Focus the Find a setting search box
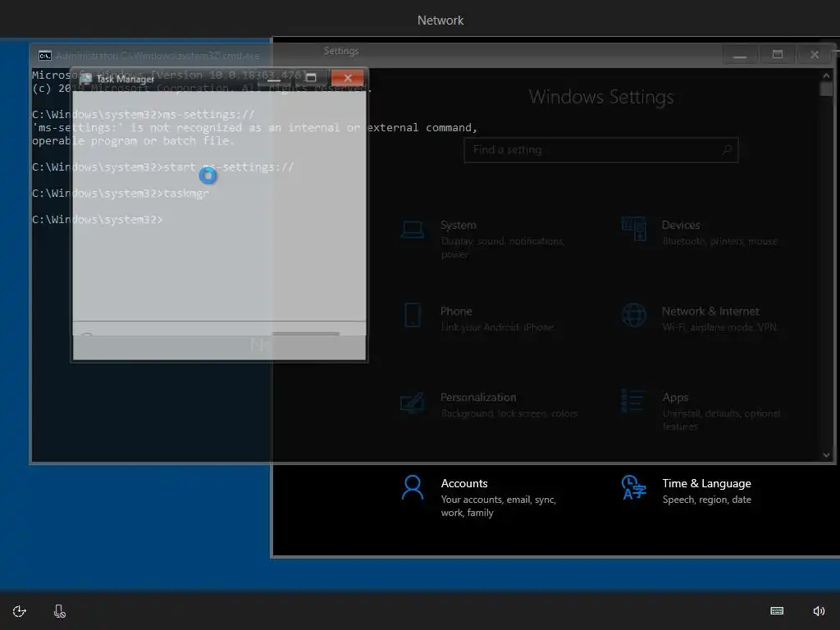840x630 pixels. click(x=600, y=150)
